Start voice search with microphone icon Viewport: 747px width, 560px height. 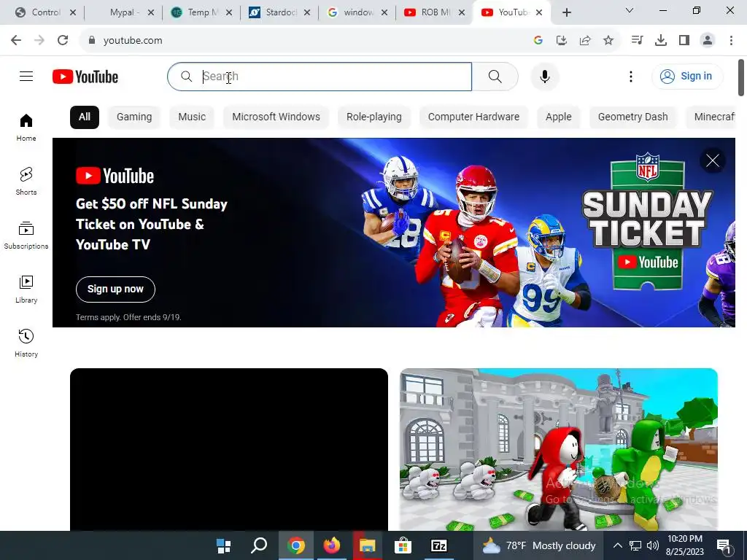click(544, 76)
